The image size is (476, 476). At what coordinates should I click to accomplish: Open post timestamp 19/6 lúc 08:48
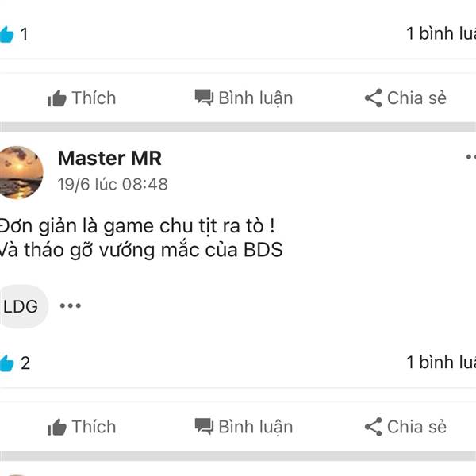click(x=113, y=184)
